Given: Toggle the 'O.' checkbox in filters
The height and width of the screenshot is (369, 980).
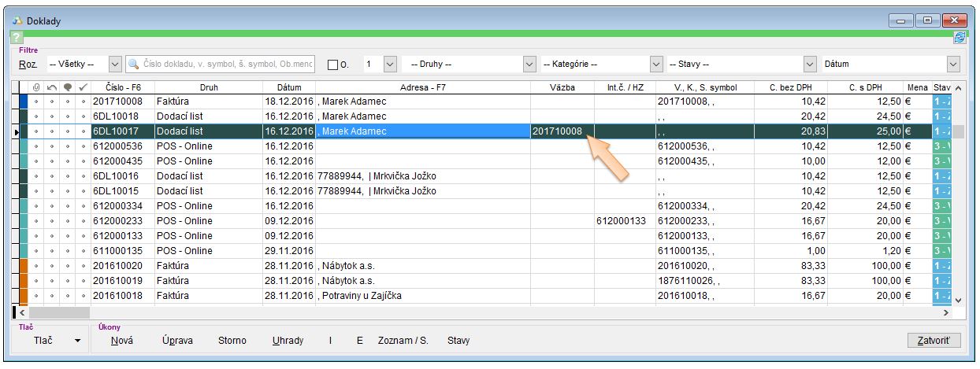Looking at the screenshot, I should click(x=332, y=65).
